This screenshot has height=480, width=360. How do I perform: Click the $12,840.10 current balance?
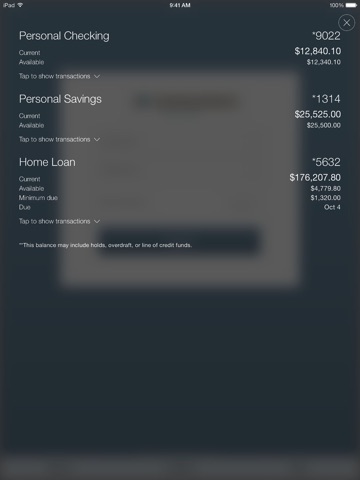click(318, 51)
